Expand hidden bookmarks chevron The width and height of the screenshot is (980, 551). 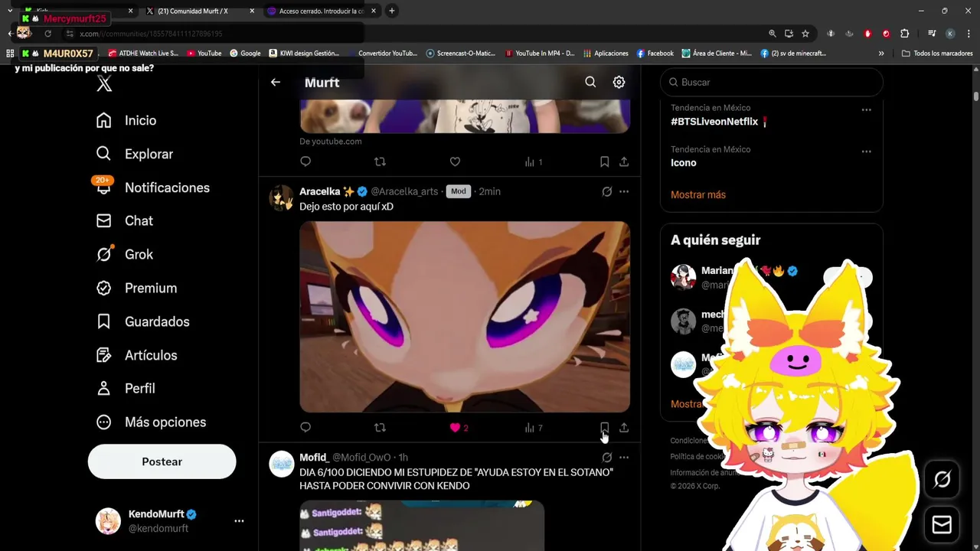coord(881,54)
